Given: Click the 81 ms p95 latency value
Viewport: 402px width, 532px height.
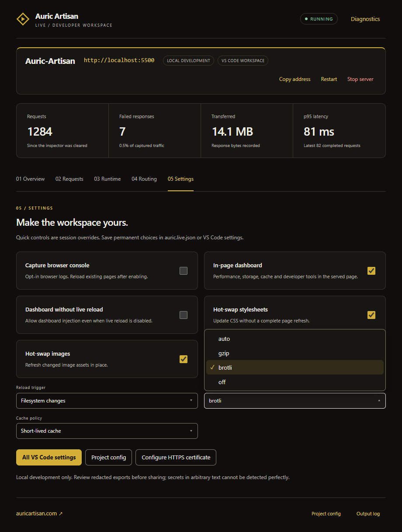Looking at the screenshot, I should [319, 131].
